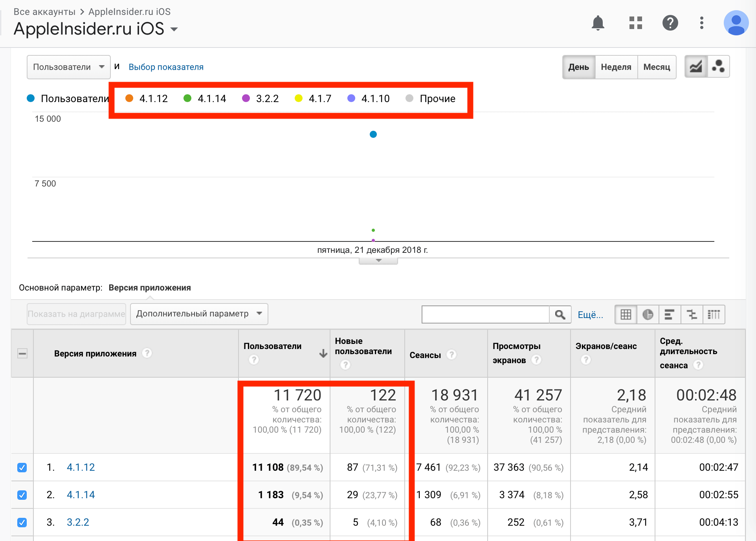Open the Дополнительный параметр dropdown
This screenshot has width=756, height=541.
click(x=199, y=314)
